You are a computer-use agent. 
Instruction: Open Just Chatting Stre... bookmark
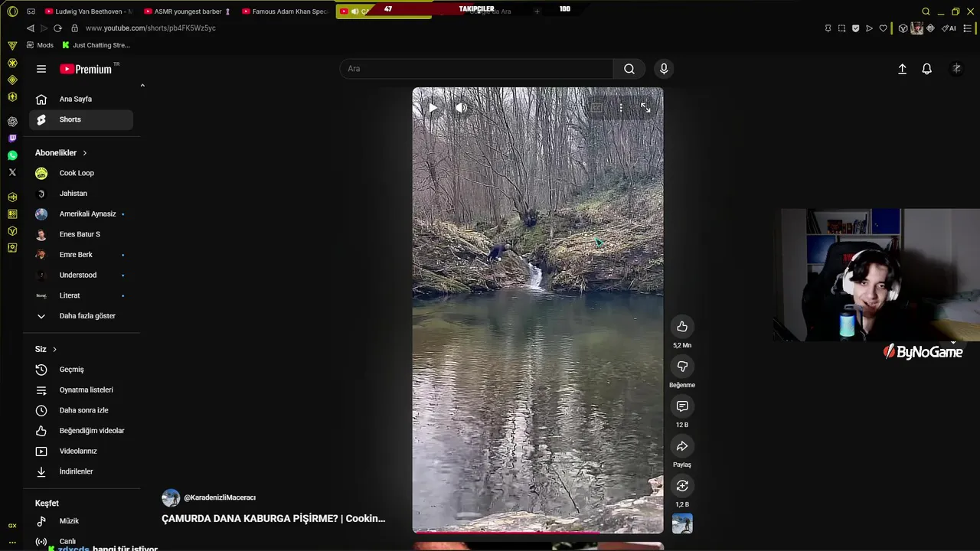coord(96,45)
